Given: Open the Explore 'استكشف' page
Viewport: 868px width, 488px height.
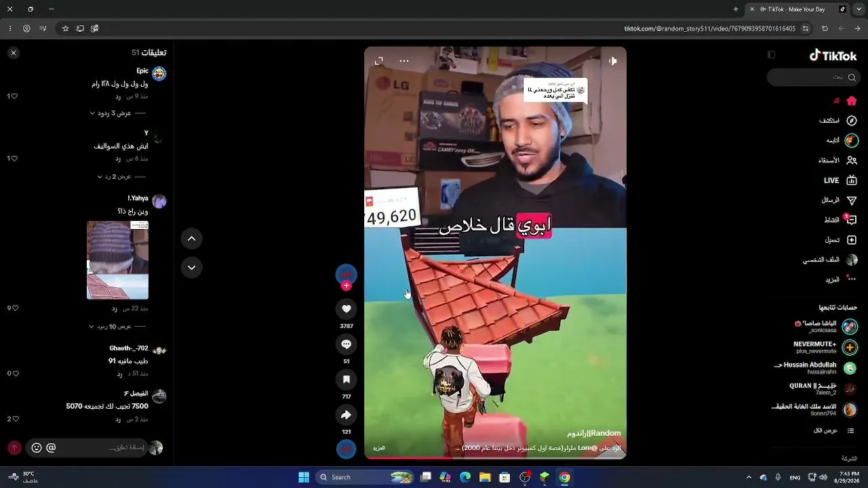Looking at the screenshot, I should [x=838, y=121].
